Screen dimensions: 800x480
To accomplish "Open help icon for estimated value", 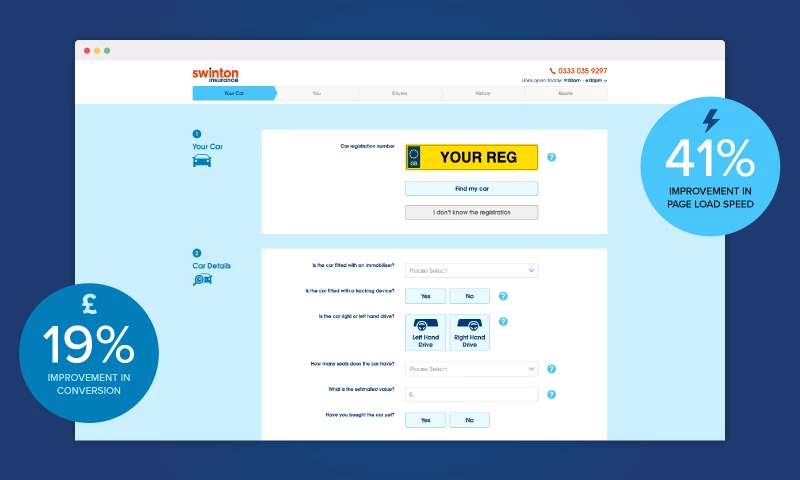I will tap(552, 394).
